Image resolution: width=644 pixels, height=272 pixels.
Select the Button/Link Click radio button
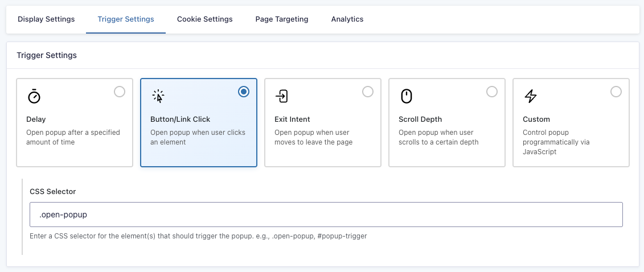(244, 92)
